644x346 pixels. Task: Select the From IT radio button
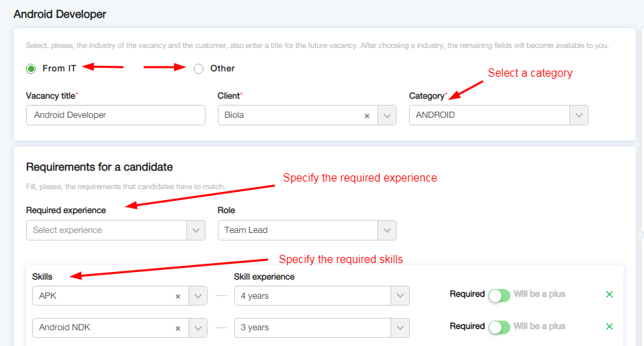[31, 69]
